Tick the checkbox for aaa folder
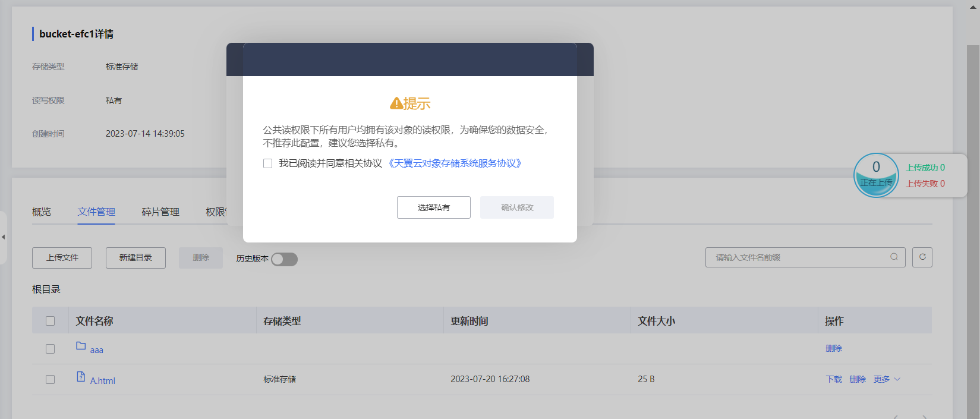The height and width of the screenshot is (419, 980). [x=51, y=349]
